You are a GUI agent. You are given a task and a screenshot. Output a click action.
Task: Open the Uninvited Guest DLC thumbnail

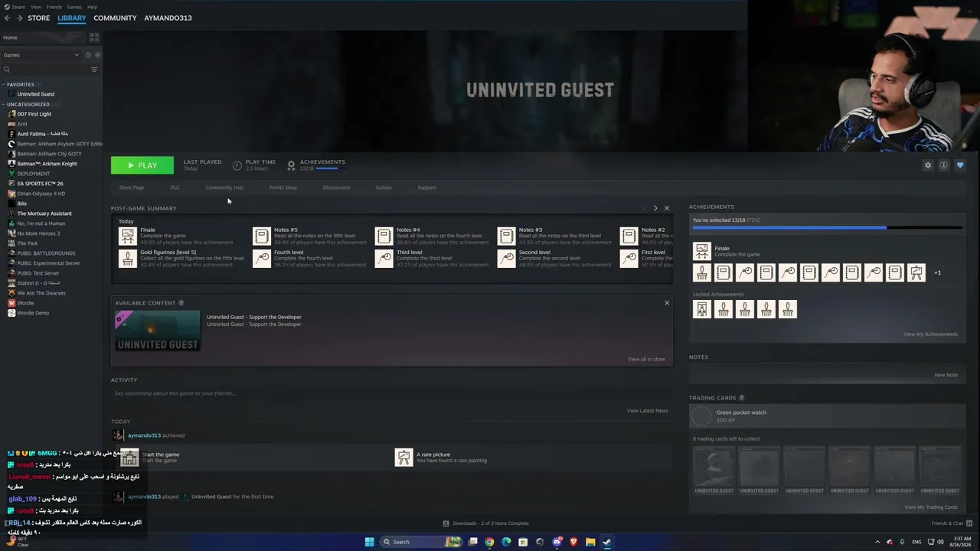click(158, 331)
